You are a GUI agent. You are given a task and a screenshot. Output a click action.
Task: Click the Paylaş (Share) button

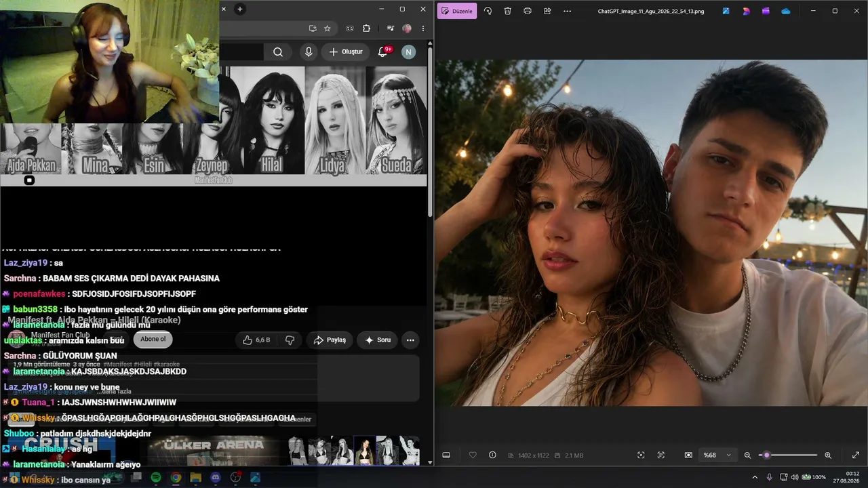pyautogui.click(x=330, y=340)
